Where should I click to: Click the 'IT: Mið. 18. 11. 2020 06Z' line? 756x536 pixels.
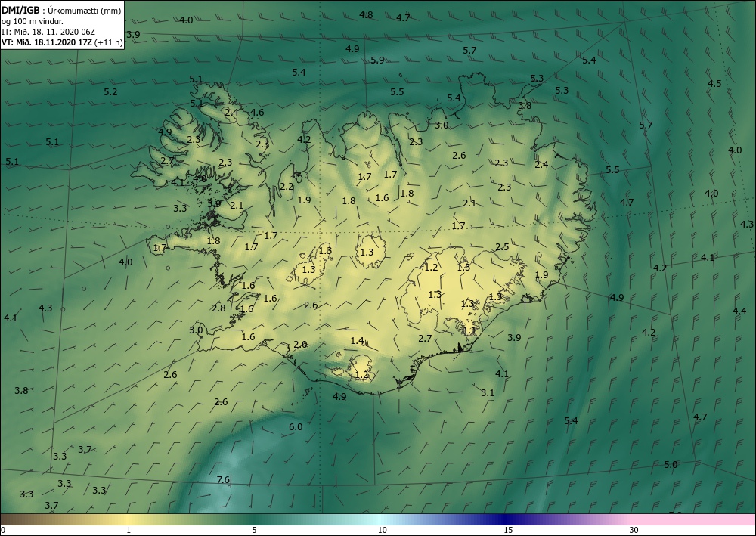pyautogui.click(x=48, y=32)
